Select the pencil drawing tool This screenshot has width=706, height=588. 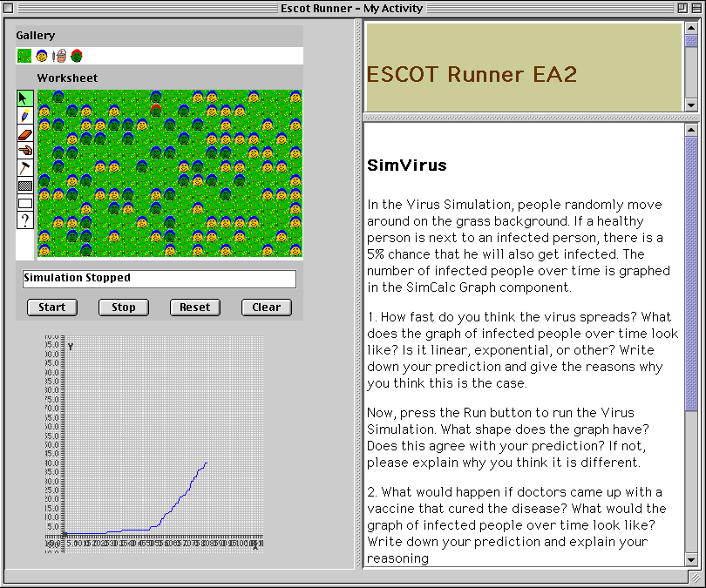[x=24, y=116]
